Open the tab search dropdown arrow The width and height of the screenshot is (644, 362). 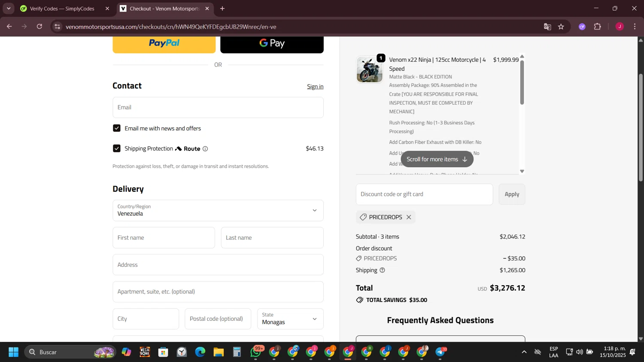pos(9,9)
